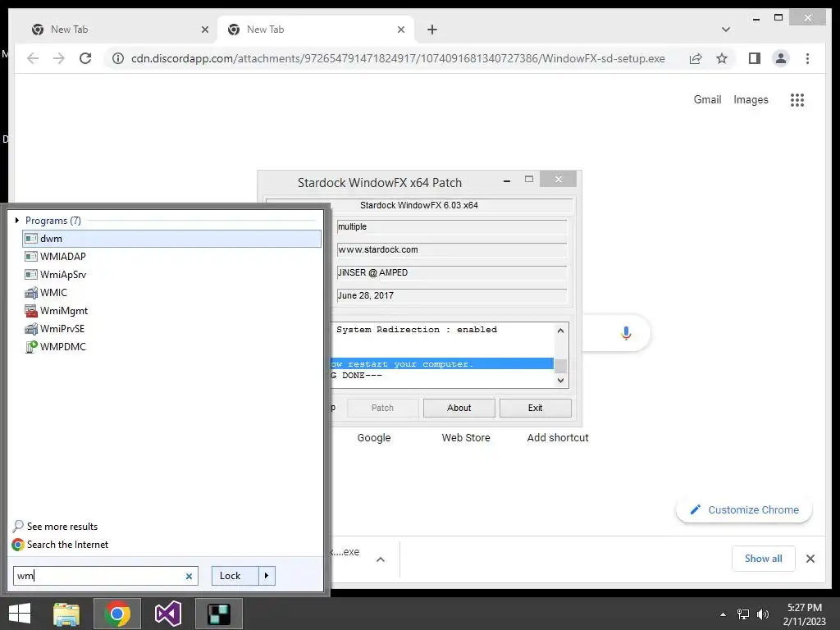Switch to Chrome on the taskbar
The height and width of the screenshot is (630, 840).
(x=116, y=614)
